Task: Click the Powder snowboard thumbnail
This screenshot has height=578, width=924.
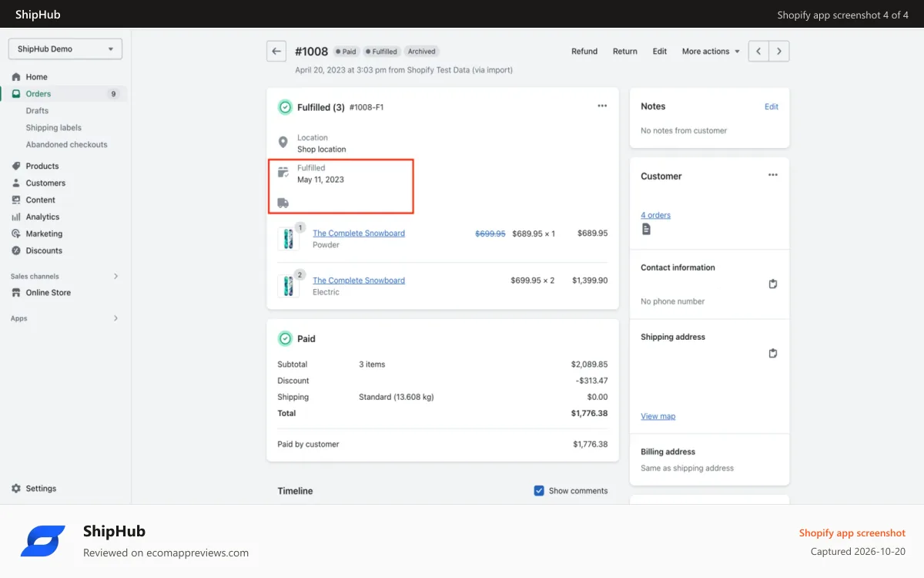Action: pos(288,239)
